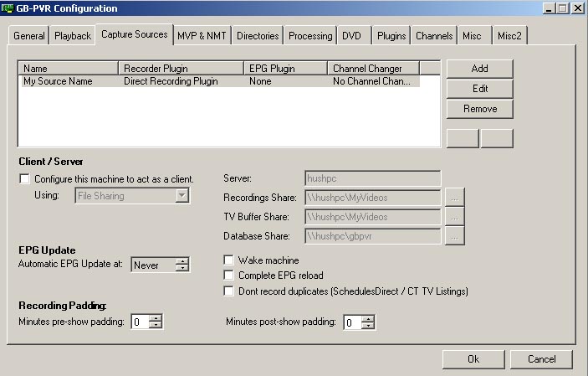Screen dimensions: 588x376
Task: Decrease the Automatic EPG Update time
Action: coord(182,268)
